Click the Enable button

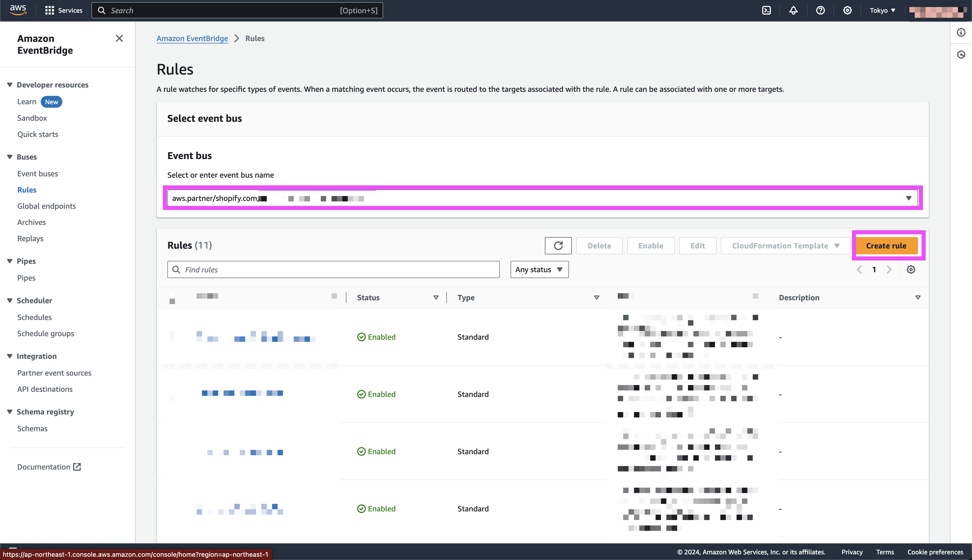[650, 246]
